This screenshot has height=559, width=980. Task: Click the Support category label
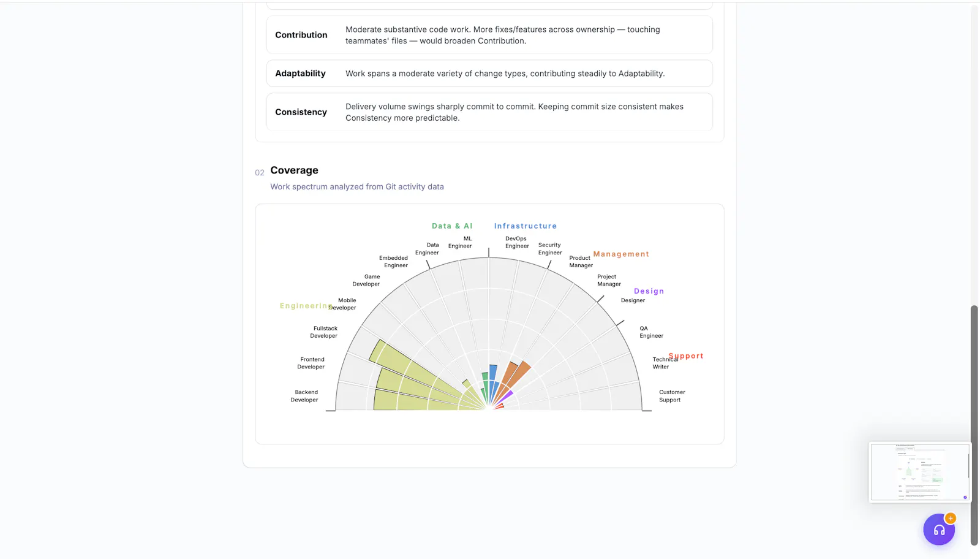(686, 356)
